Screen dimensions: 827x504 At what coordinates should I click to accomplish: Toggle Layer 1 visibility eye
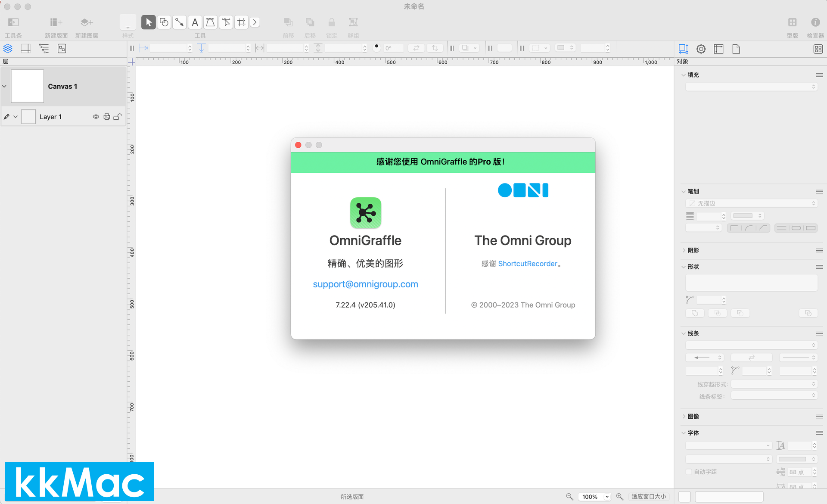96,117
